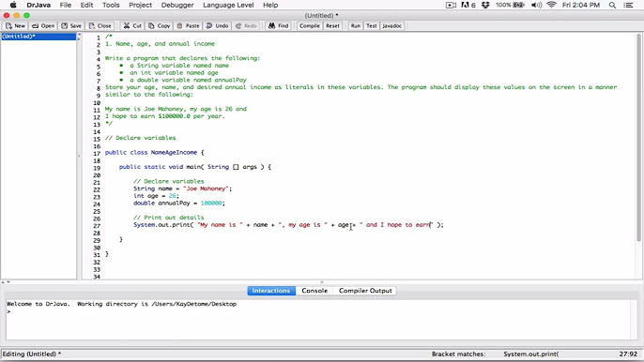The height and width of the screenshot is (362, 644).
Task: Switch to the Console tab
Action: [x=314, y=291]
